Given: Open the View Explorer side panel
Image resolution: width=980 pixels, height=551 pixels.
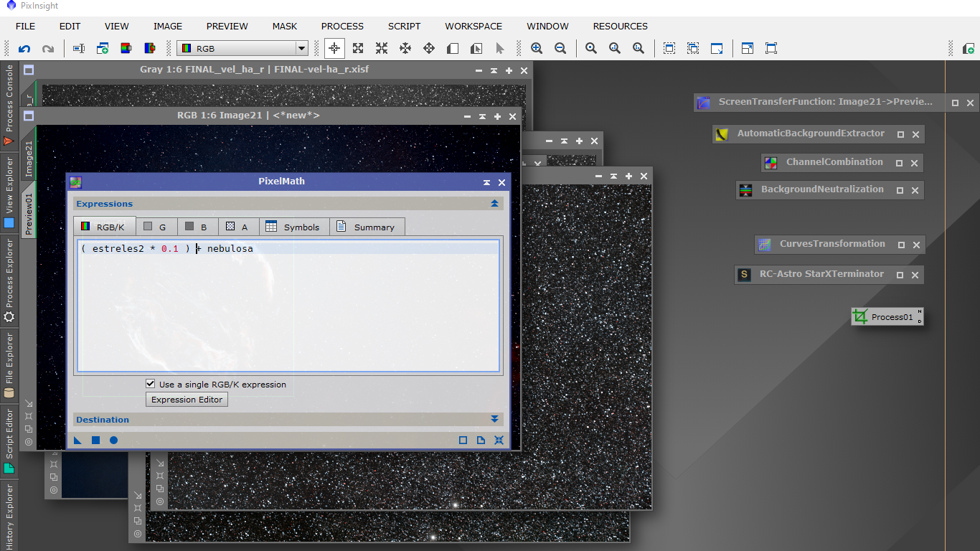Looking at the screenshot, I should click(9, 192).
